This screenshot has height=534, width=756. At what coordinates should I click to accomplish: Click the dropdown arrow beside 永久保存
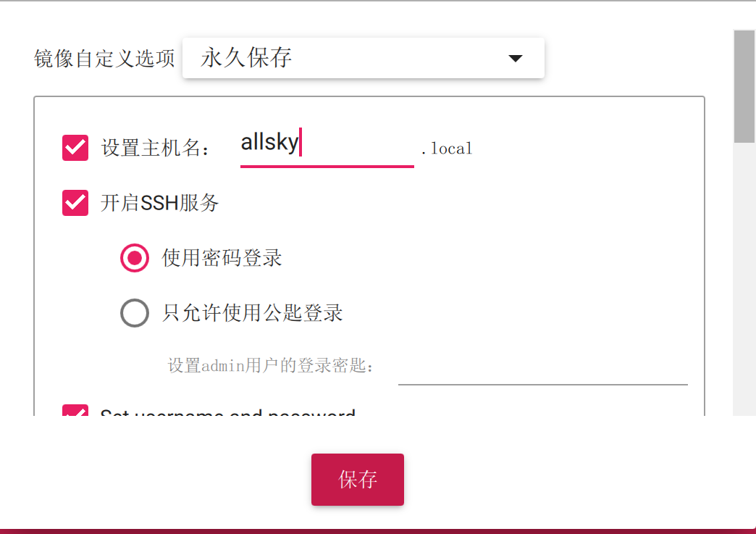[x=515, y=59]
